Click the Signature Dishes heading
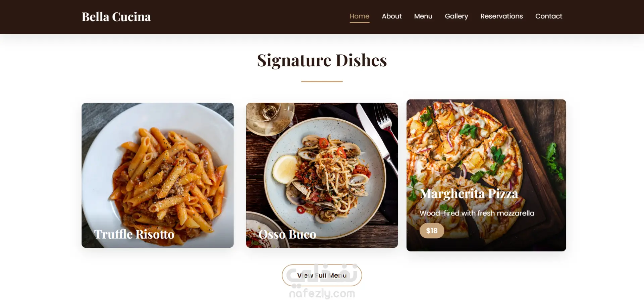The height and width of the screenshot is (300, 644). [x=322, y=60]
